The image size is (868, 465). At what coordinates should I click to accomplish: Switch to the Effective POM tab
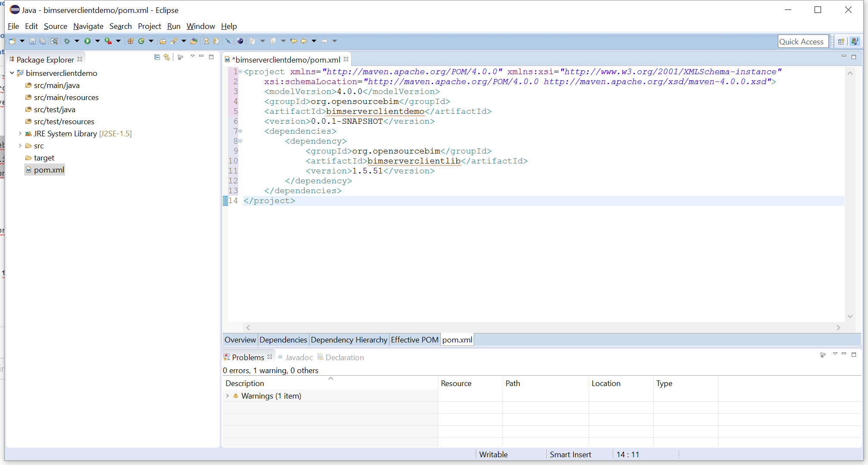coord(414,340)
